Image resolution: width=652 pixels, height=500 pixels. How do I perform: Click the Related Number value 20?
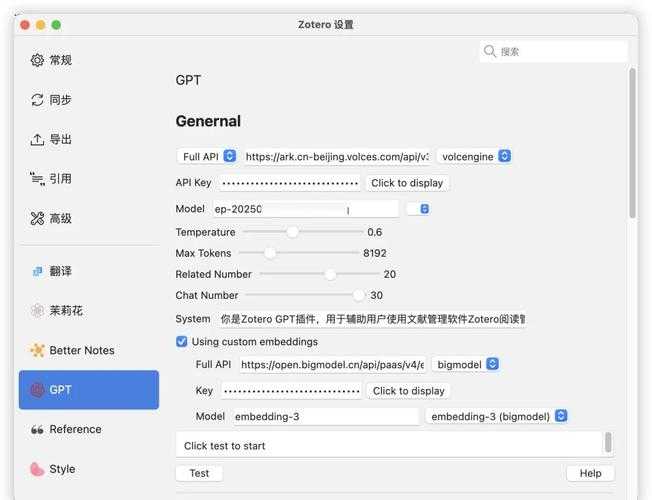(390, 274)
